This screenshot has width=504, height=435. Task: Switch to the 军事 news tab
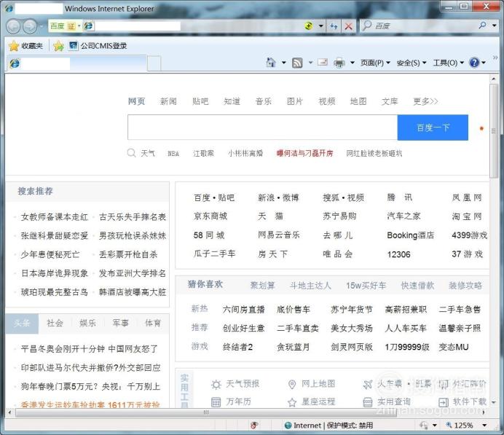click(120, 323)
